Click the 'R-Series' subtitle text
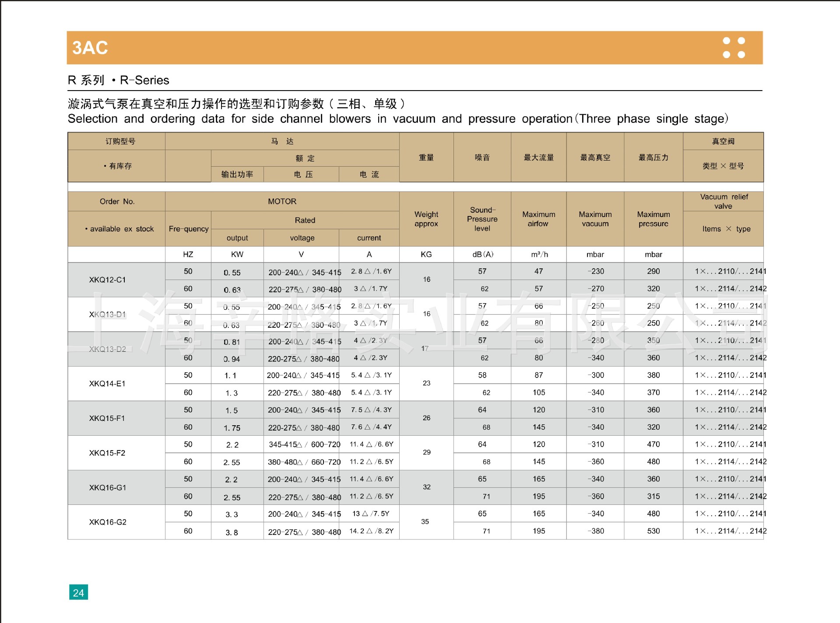Viewport: 840px width, 623px height. 144,80
